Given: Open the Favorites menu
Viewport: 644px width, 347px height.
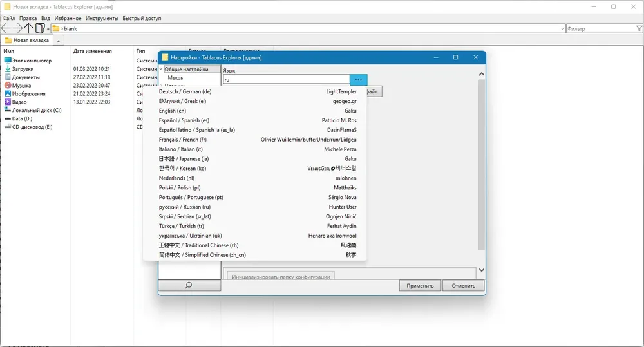Looking at the screenshot, I should 68,18.
